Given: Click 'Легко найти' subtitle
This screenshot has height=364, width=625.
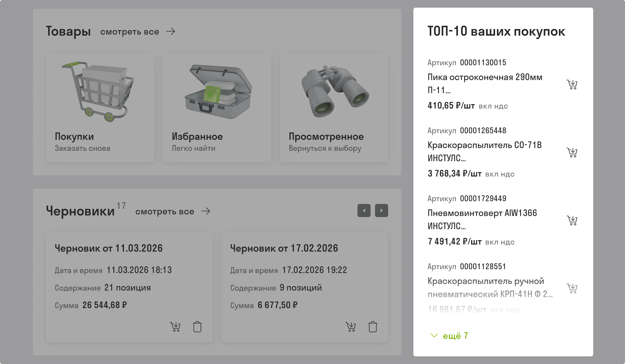Looking at the screenshot, I should coord(194,148).
